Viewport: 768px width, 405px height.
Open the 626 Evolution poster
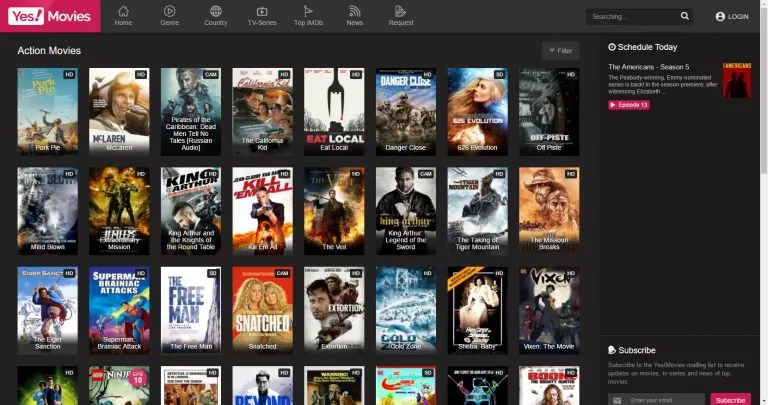pos(478,112)
